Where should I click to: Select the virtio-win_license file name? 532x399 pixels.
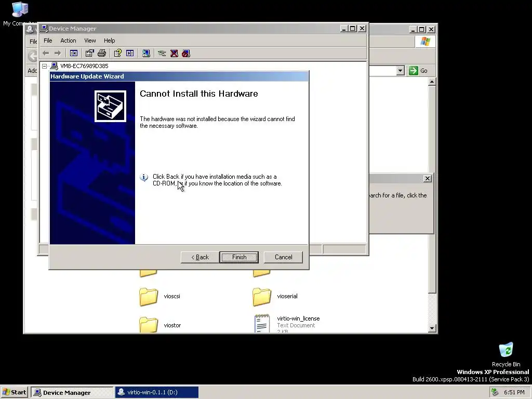(x=298, y=318)
